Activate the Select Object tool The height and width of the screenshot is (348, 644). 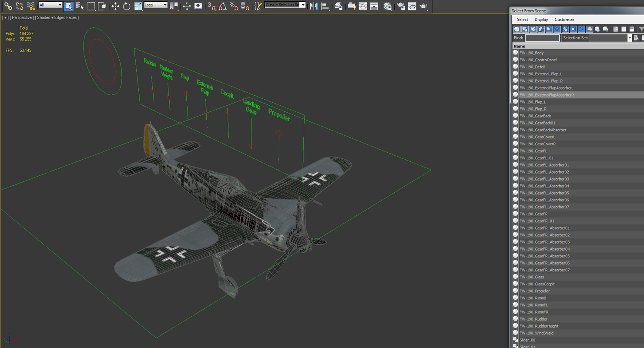click(x=68, y=6)
